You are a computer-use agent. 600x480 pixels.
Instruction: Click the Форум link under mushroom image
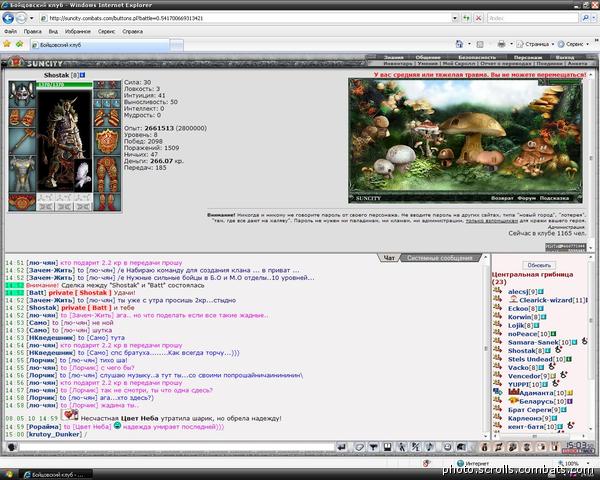[526, 198]
